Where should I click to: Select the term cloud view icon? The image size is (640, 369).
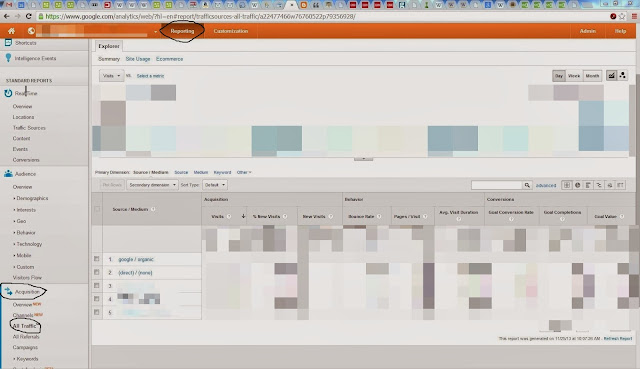[x=609, y=185]
